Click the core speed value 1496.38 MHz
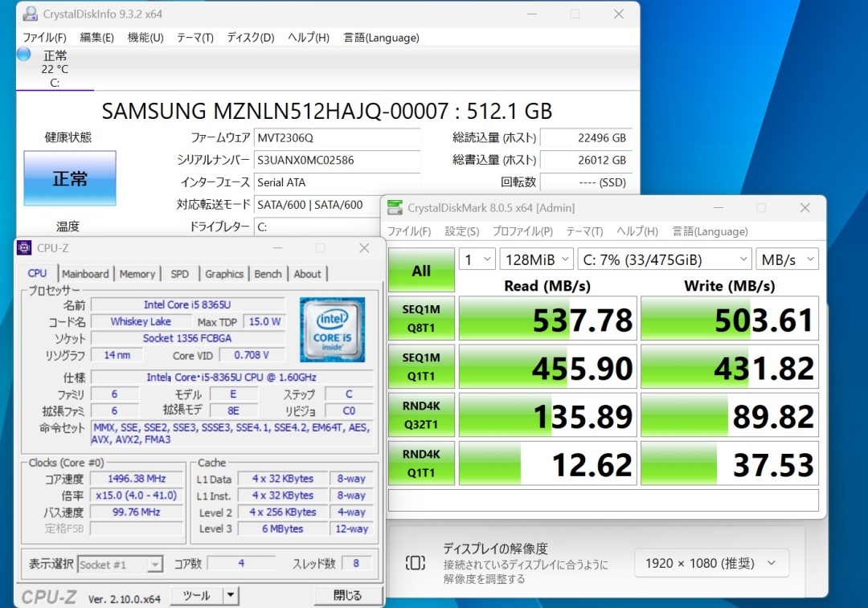Screen dimensions: 868x608 click(137, 479)
